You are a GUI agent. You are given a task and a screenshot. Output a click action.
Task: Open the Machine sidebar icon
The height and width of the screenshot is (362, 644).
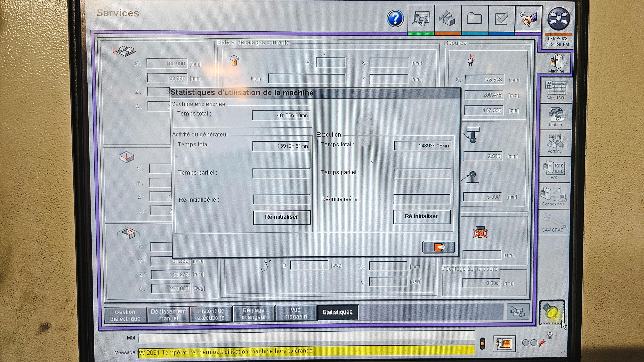tap(556, 63)
